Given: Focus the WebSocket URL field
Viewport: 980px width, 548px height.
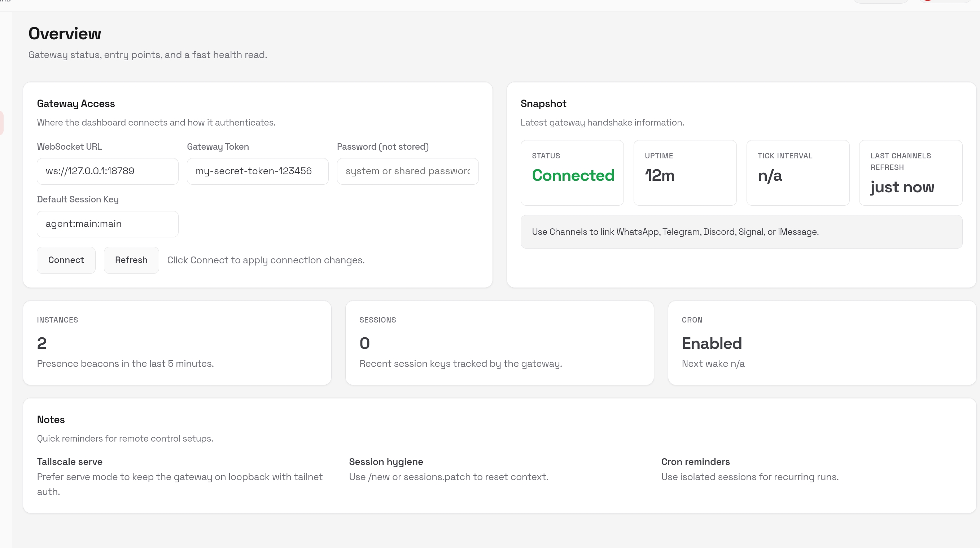Looking at the screenshot, I should pos(107,171).
